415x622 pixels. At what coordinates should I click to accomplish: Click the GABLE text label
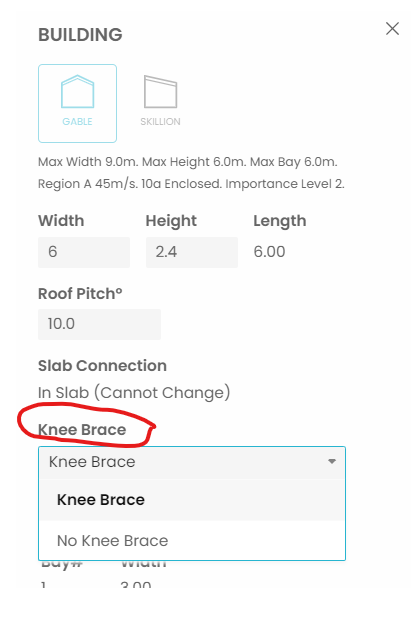(77, 121)
